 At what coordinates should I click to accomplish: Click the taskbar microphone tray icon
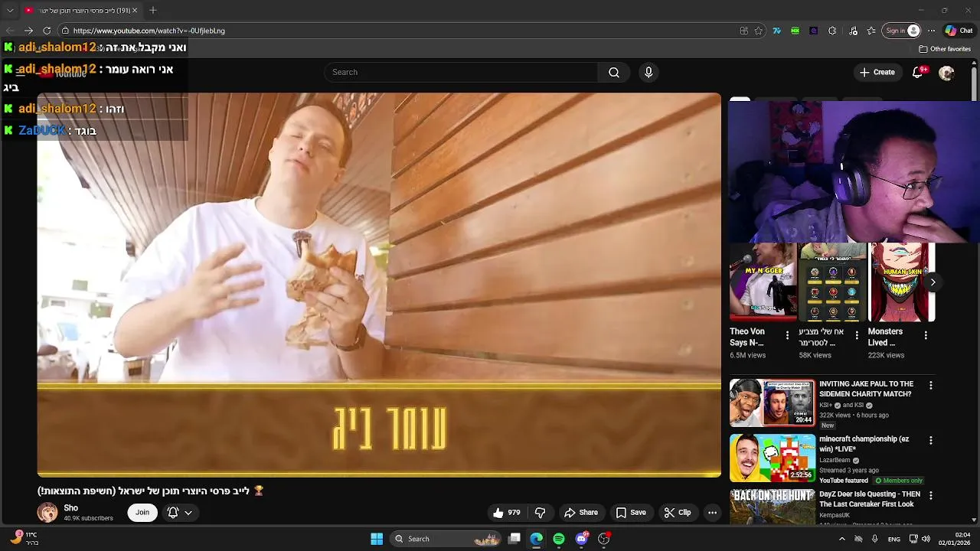874,539
